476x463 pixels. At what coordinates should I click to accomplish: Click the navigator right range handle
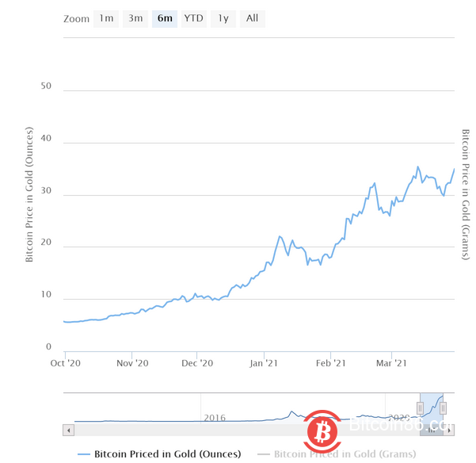(444, 408)
